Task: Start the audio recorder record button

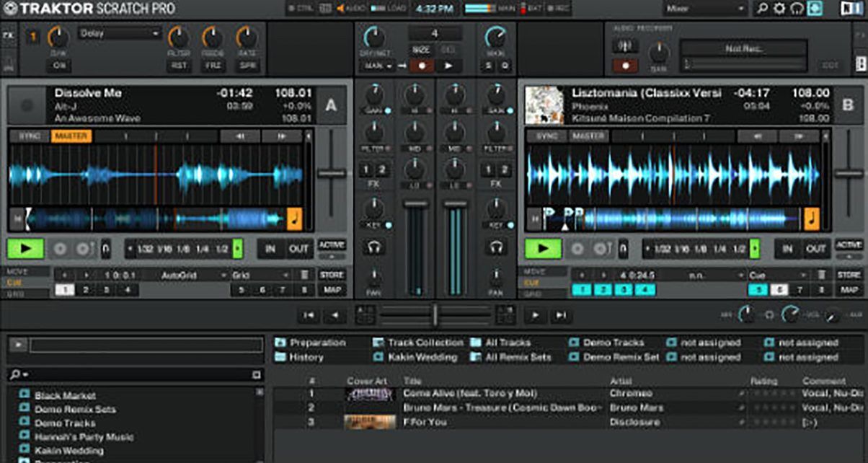Action: tap(625, 66)
